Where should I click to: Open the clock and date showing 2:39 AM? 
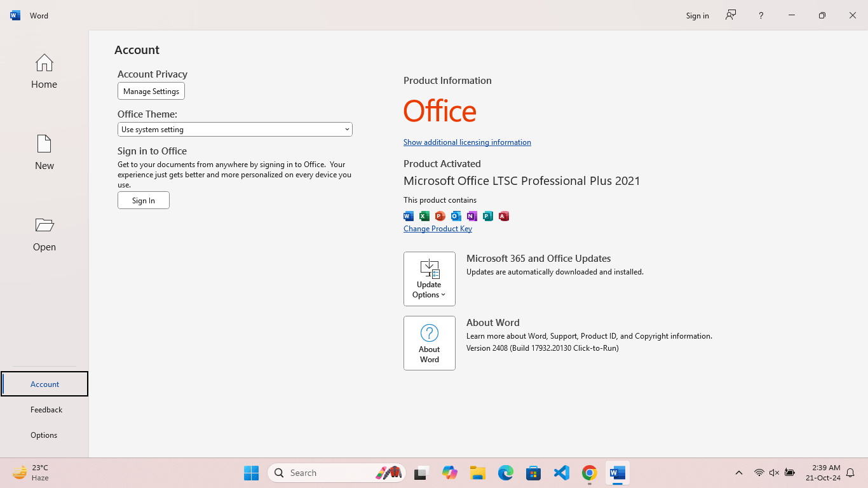(823, 473)
